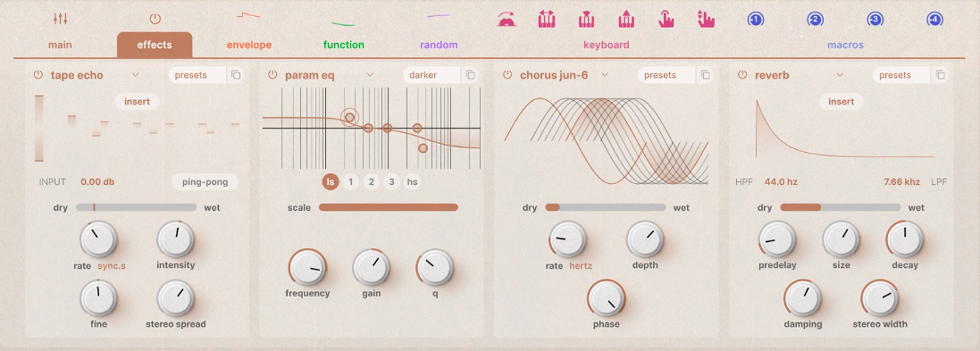Click the copy icon beside darker preset
The width and height of the screenshot is (980, 351).
click(471, 75)
